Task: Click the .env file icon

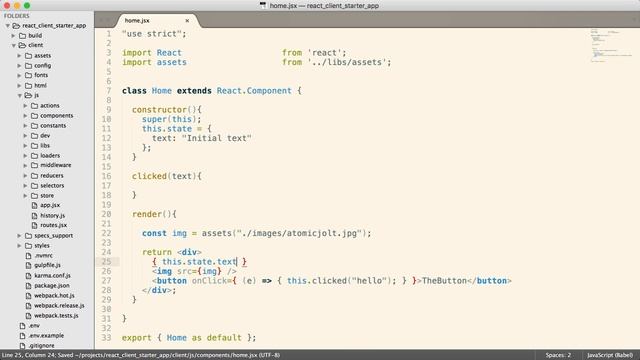Action: [x=22, y=326]
